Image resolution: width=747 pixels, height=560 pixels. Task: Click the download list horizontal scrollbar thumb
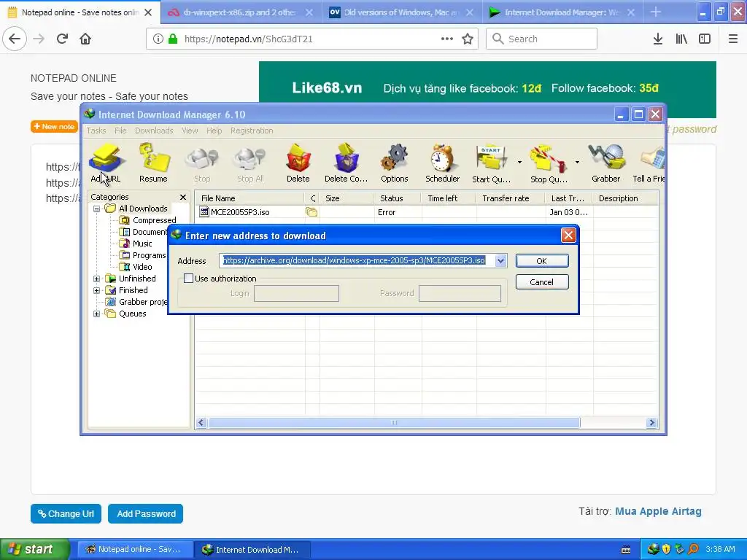(x=394, y=422)
